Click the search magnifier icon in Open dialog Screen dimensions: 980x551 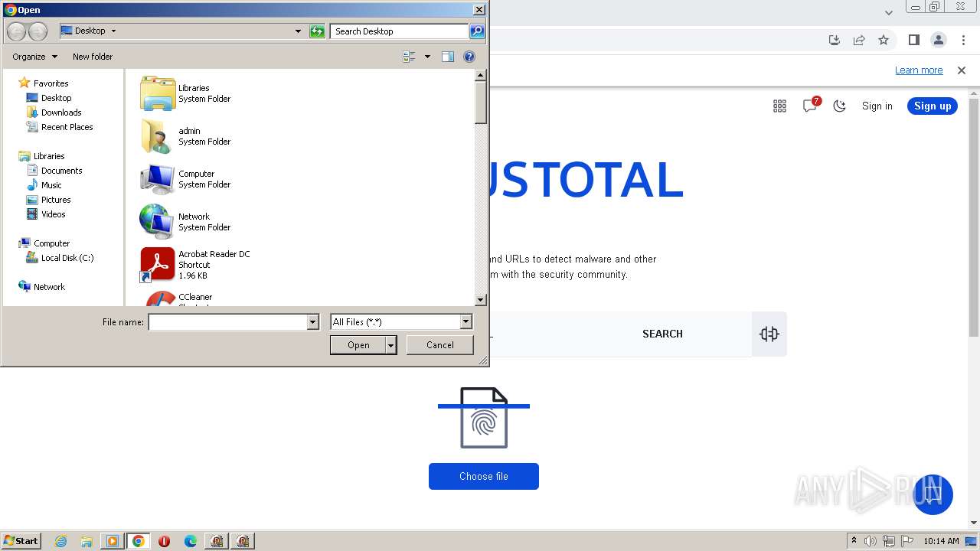pos(477,31)
